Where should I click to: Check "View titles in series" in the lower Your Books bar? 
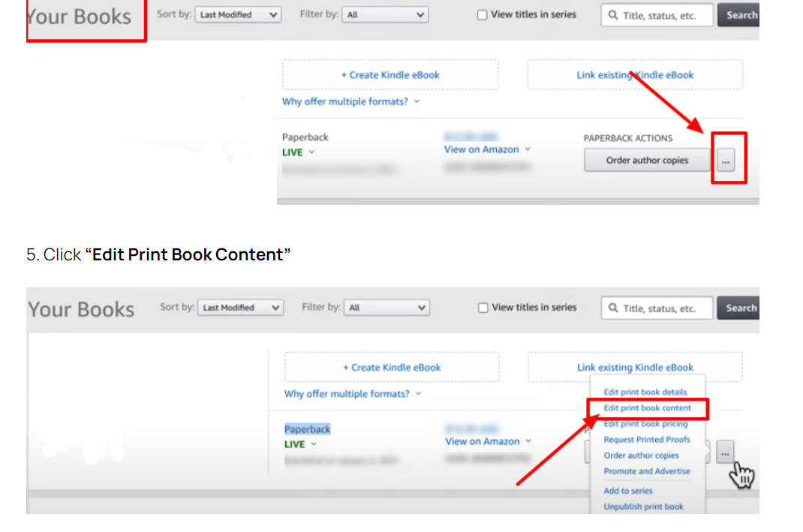(483, 308)
